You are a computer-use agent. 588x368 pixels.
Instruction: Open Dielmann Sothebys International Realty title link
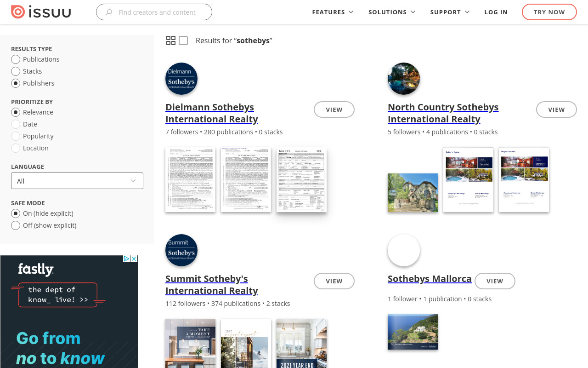coord(212,113)
